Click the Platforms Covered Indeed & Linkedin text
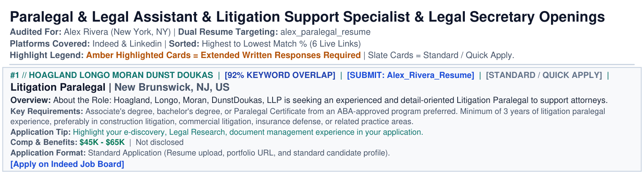This screenshot has width=644, height=172. click(x=86, y=43)
